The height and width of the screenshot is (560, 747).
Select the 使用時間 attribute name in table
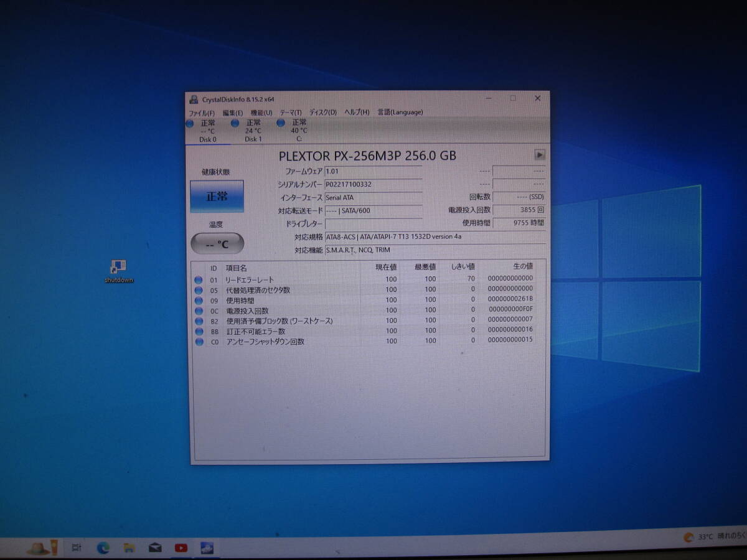click(240, 301)
